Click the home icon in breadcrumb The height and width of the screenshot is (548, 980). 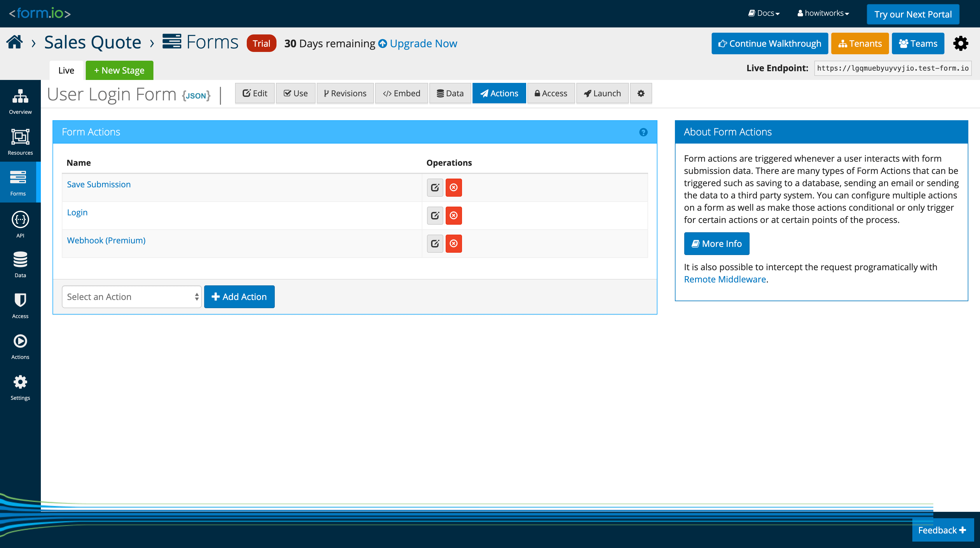click(x=15, y=42)
